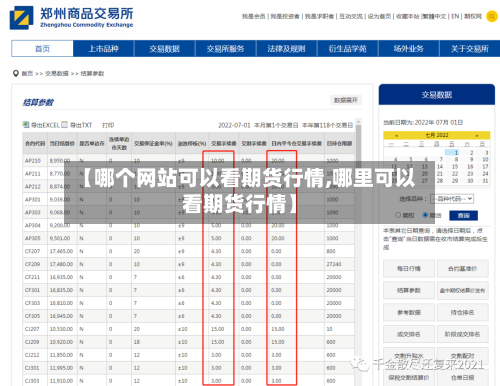Screen dimensions: 500x386
Task: Click the 打印 print link
Action: tap(108, 125)
